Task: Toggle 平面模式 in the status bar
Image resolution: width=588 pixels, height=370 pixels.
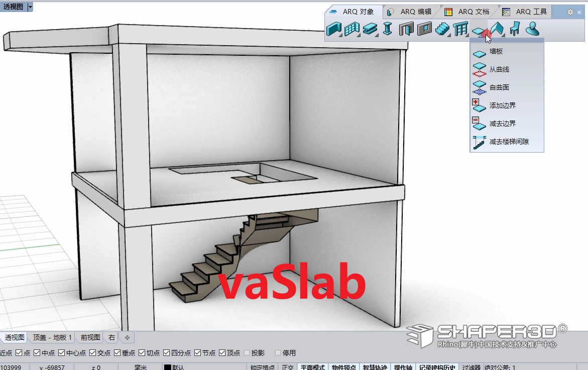Action: (313, 367)
